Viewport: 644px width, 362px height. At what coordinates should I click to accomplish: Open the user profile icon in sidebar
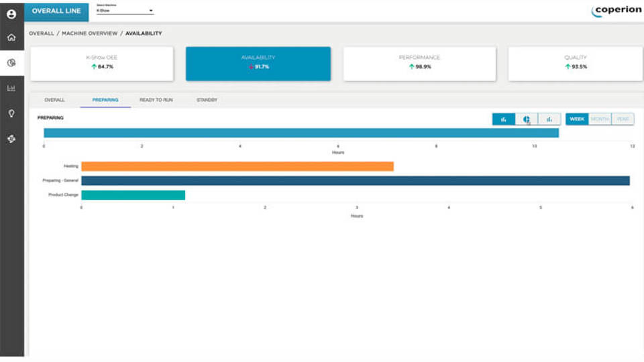[x=11, y=13]
